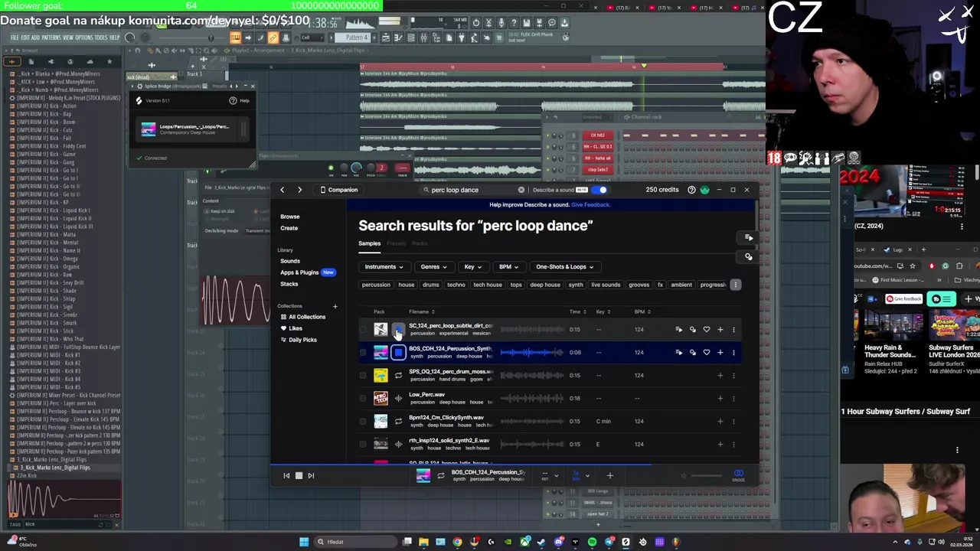Viewport: 980px width, 551px height.
Task: Check box for SPS_OQ_124_perc_drum_moss row
Action: [x=363, y=376]
